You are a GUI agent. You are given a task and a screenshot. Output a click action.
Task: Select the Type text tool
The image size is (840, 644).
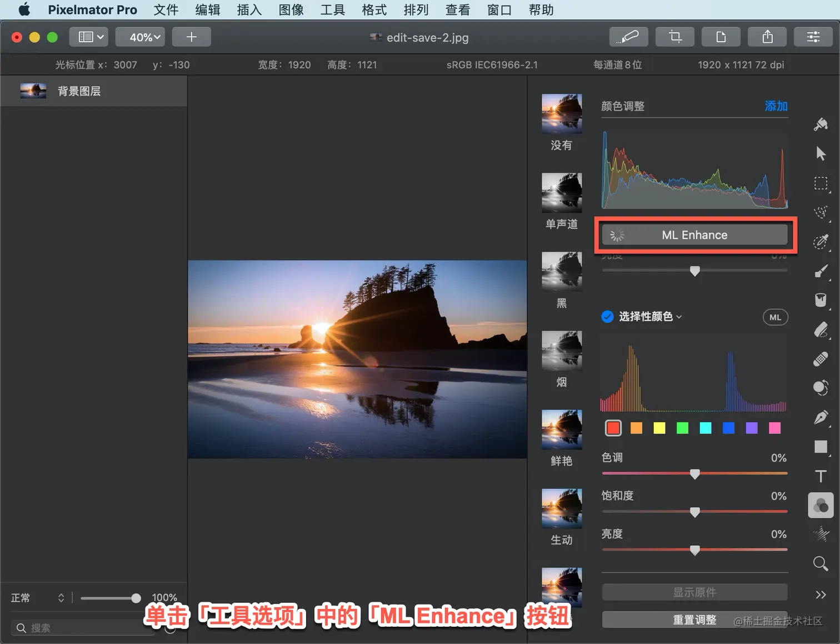click(x=821, y=476)
